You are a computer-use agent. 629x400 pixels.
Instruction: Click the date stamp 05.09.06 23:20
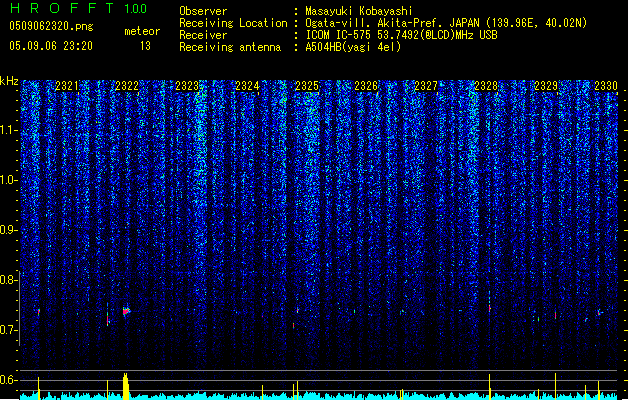tap(51, 46)
